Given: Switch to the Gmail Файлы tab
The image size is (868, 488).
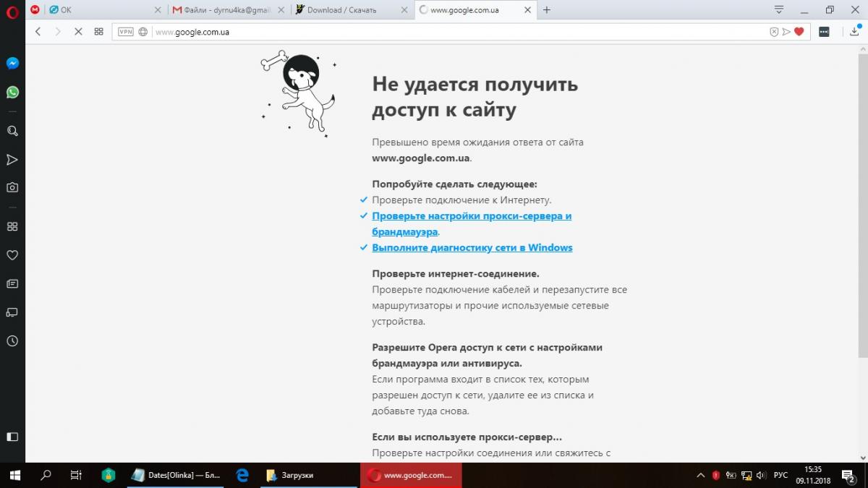Looking at the screenshot, I should coord(229,10).
